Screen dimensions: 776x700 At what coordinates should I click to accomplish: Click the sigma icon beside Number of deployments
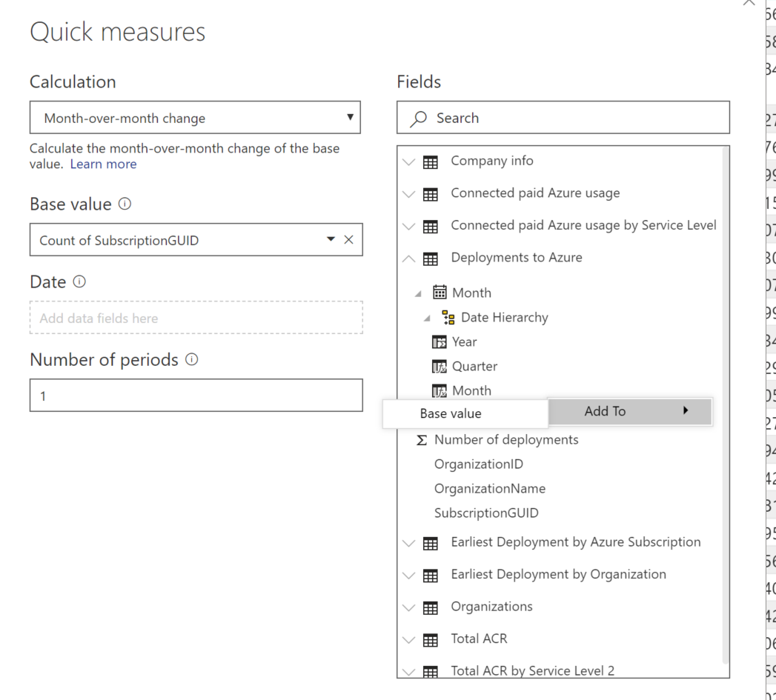422,440
